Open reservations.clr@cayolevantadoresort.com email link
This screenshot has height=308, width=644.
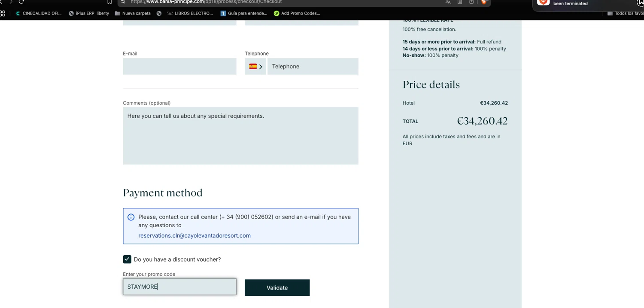pyautogui.click(x=194, y=235)
